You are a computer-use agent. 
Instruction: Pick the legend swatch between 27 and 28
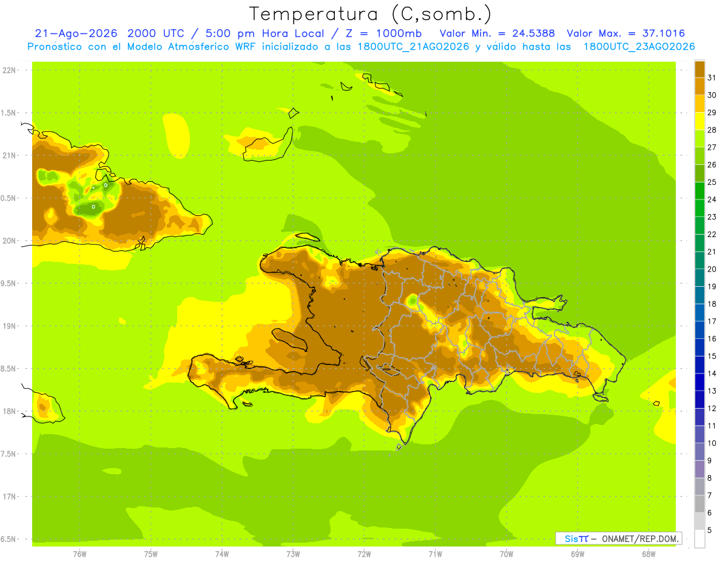point(699,138)
